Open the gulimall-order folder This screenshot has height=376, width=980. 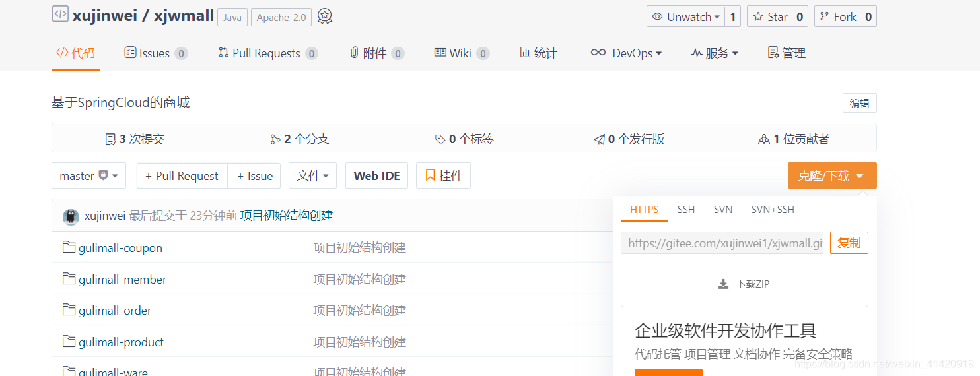115,311
